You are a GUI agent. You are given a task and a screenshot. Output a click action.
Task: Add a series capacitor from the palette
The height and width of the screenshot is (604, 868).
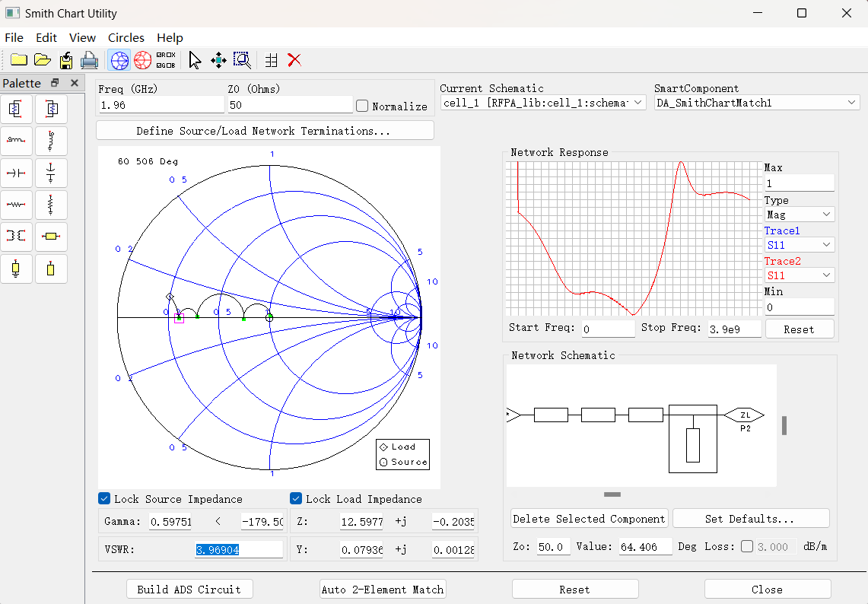point(17,173)
